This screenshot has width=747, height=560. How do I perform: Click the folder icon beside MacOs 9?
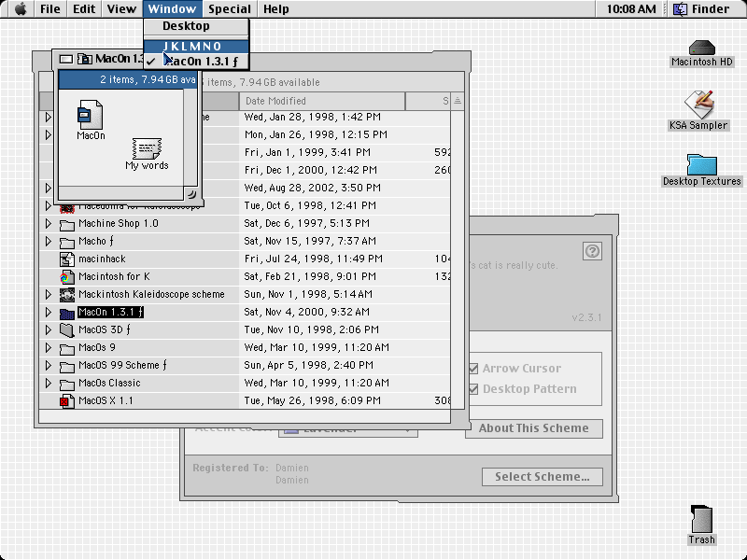pos(66,348)
